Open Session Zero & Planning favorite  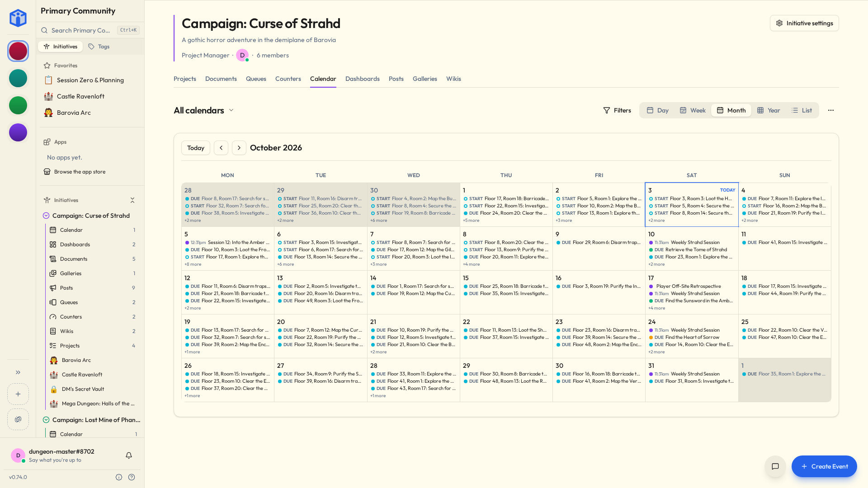point(90,80)
